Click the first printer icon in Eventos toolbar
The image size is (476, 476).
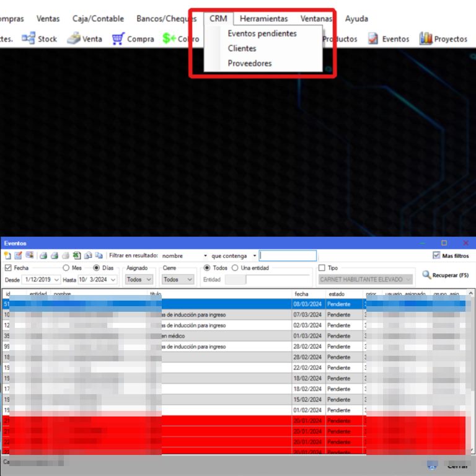click(43, 255)
